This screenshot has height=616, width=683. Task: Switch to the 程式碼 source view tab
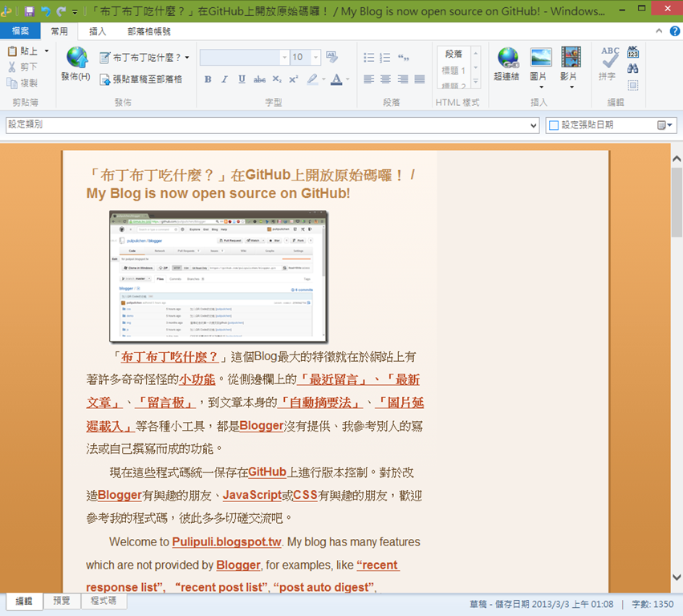pyautogui.click(x=104, y=601)
